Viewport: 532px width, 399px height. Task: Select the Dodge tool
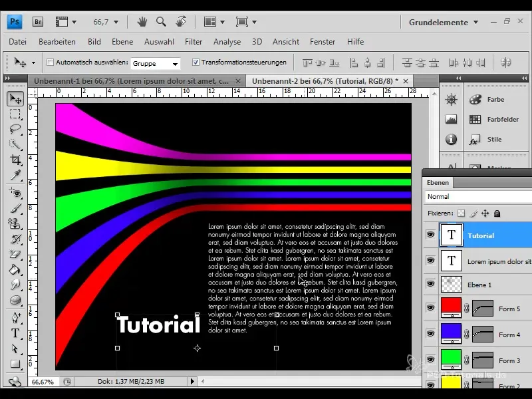[x=15, y=285]
